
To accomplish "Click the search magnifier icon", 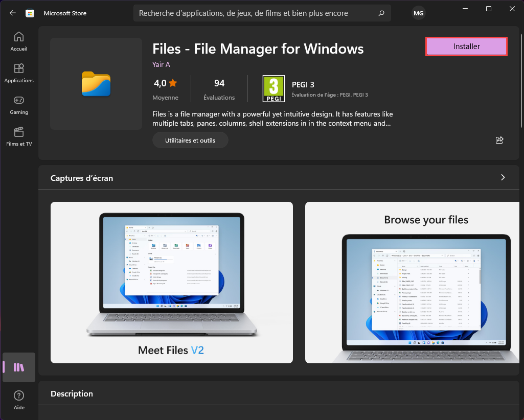I will (381, 13).
